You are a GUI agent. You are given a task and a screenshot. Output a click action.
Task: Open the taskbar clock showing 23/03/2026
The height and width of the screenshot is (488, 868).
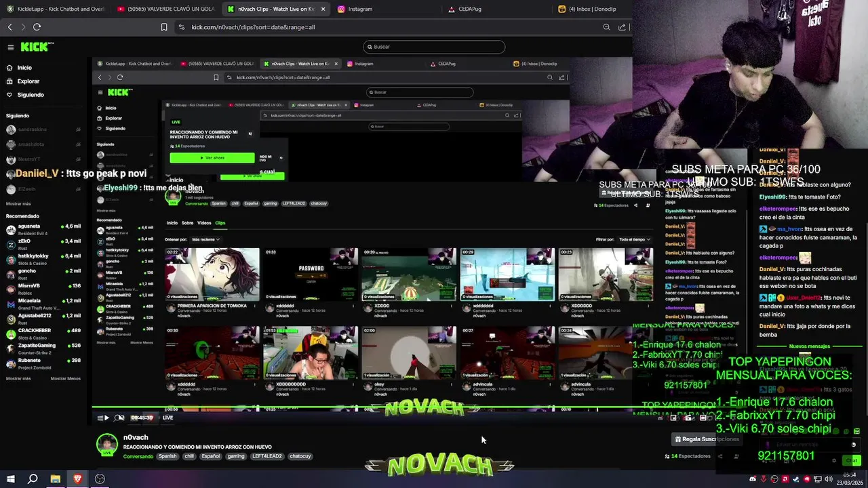pyautogui.click(x=850, y=479)
